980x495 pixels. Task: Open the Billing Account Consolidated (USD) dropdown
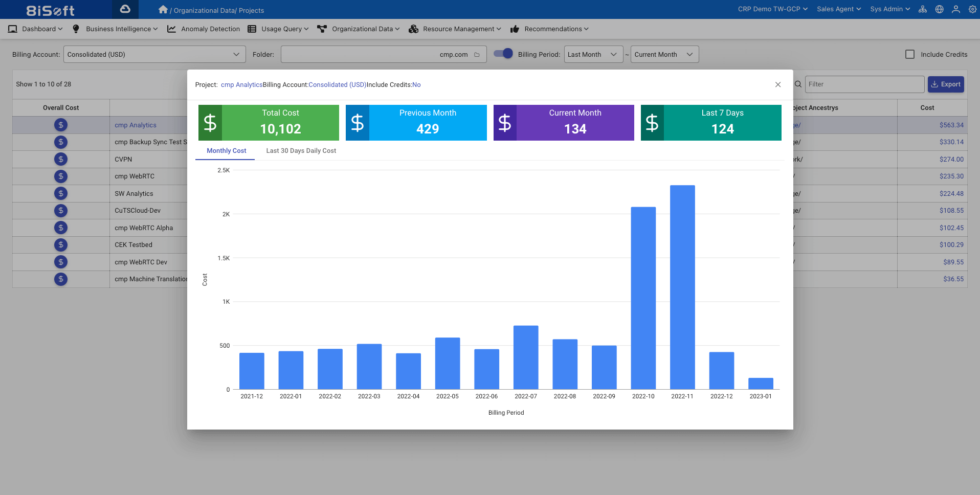154,54
